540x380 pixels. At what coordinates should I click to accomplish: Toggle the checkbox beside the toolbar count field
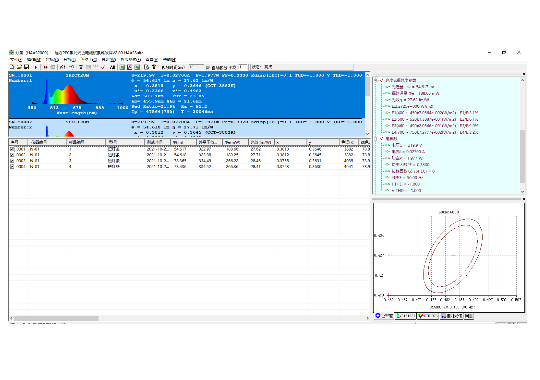point(208,68)
